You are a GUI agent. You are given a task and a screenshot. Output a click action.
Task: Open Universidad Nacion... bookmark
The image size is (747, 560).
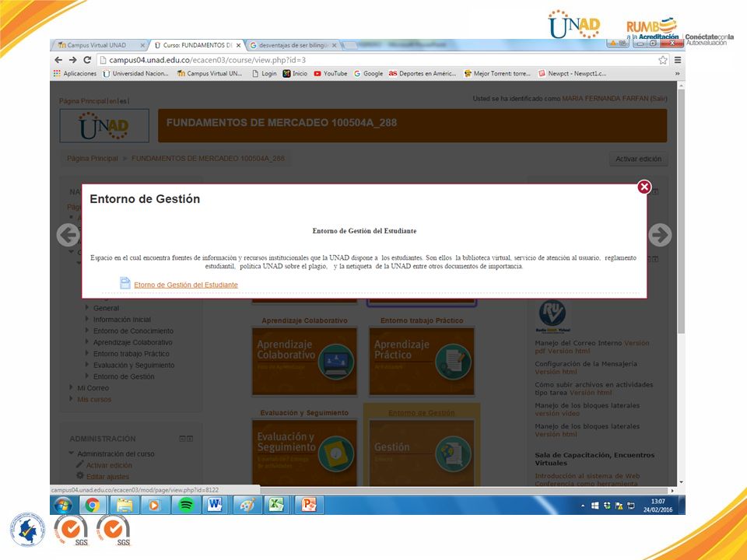click(x=135, y=73)
